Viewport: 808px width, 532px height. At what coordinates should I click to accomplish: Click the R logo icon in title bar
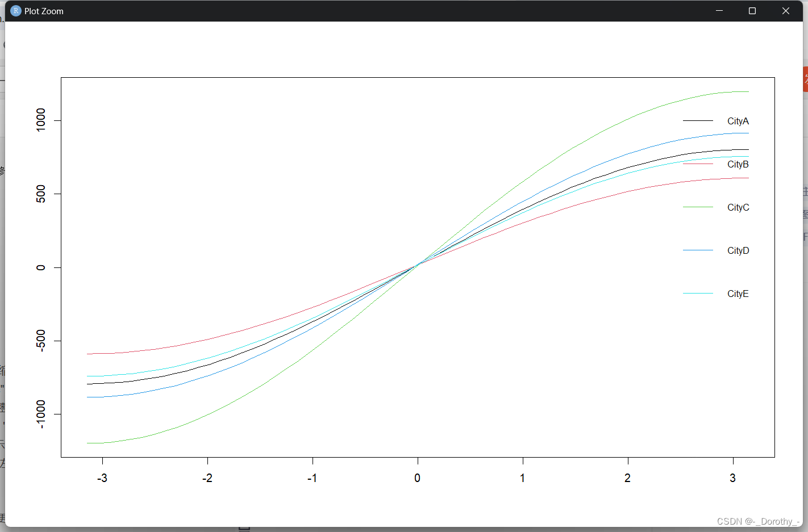tap(16, 11)
